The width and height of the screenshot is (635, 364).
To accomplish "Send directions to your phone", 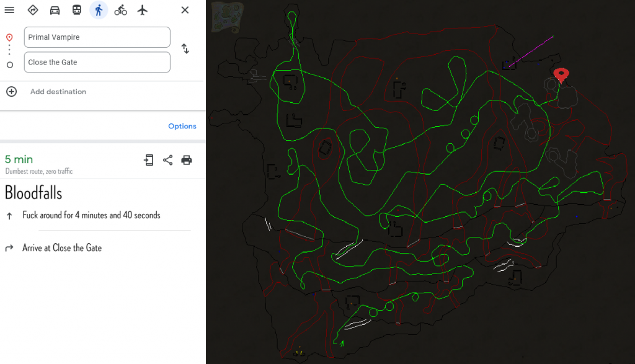I will tap(149, 160).
